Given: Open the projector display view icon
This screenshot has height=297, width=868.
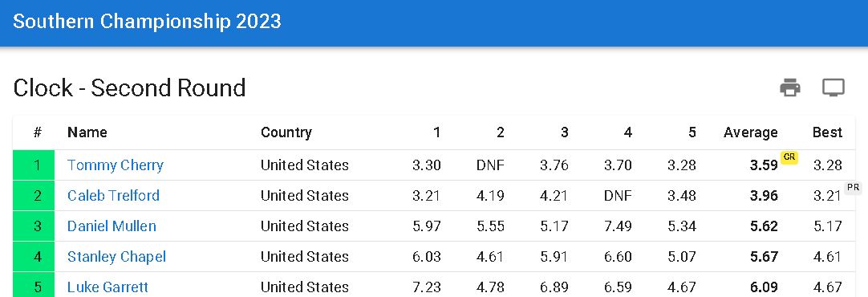Looking at the screenshot, I should [834, 87].
